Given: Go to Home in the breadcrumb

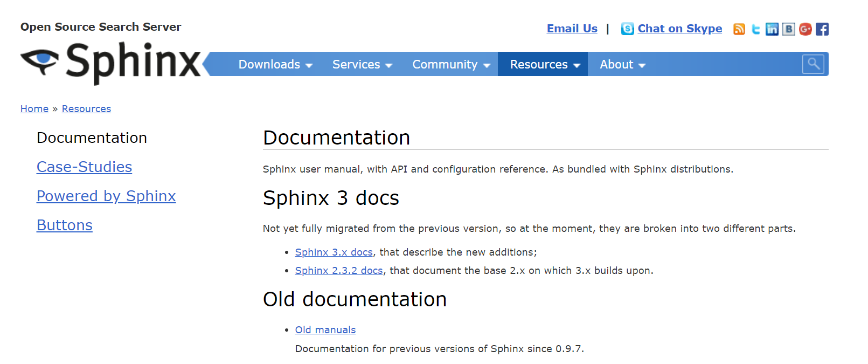Looking at the screenshot, I should pos(34,109).
